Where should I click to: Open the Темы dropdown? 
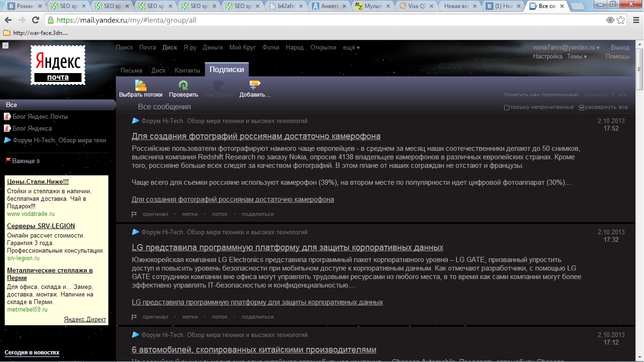577,57
